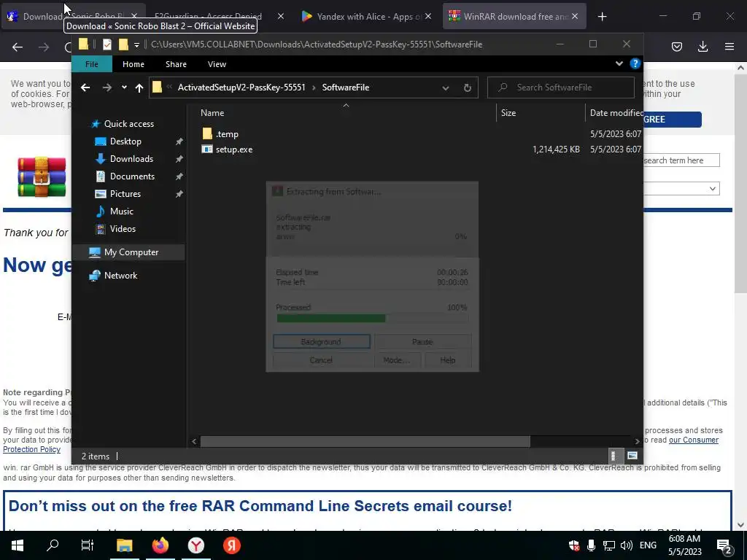Close the WinRAR download browser tab
Viewport: 747px width, 560px height.
(575, 17)
